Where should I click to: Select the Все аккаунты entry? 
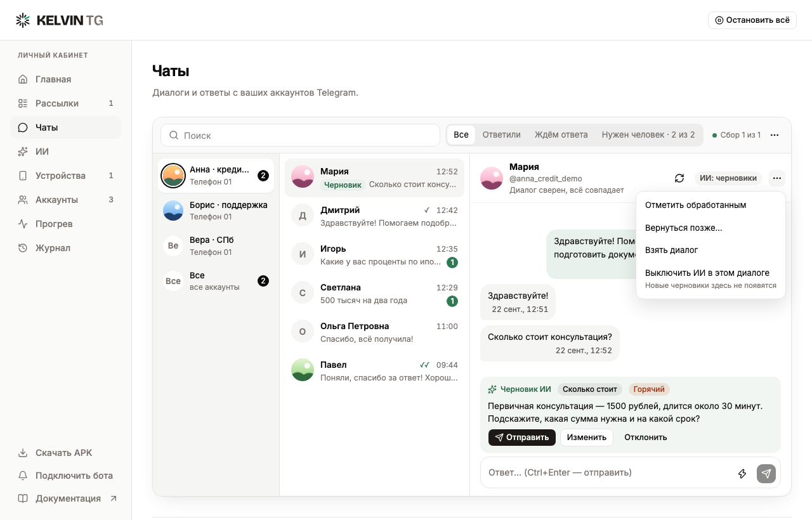pyautogui.click(x=216, y=281)
